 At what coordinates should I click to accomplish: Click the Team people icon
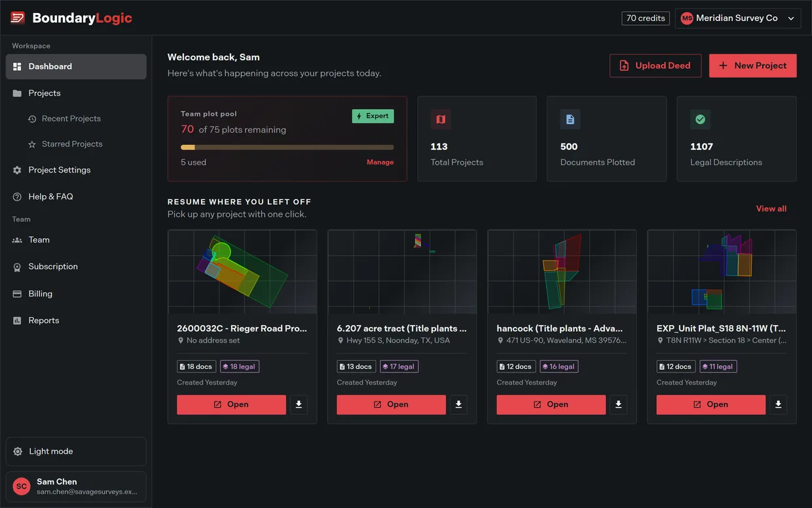pos(17,240)
